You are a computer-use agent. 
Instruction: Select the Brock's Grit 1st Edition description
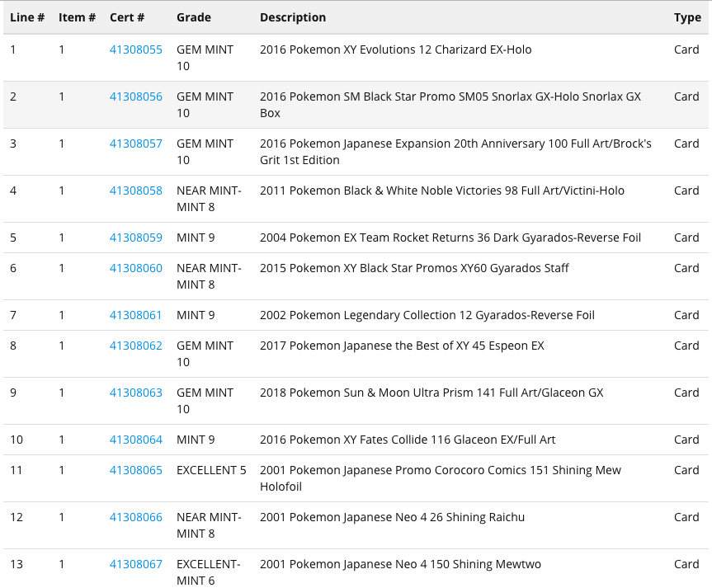455,152
